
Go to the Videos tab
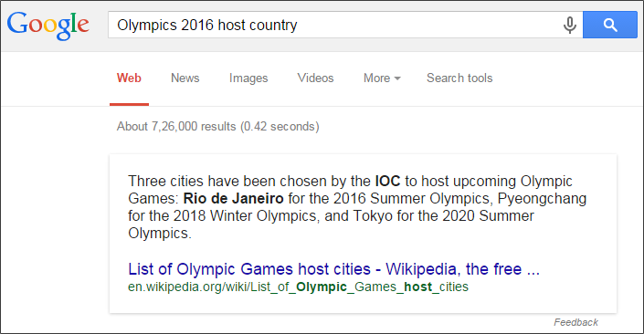(315, 78)
